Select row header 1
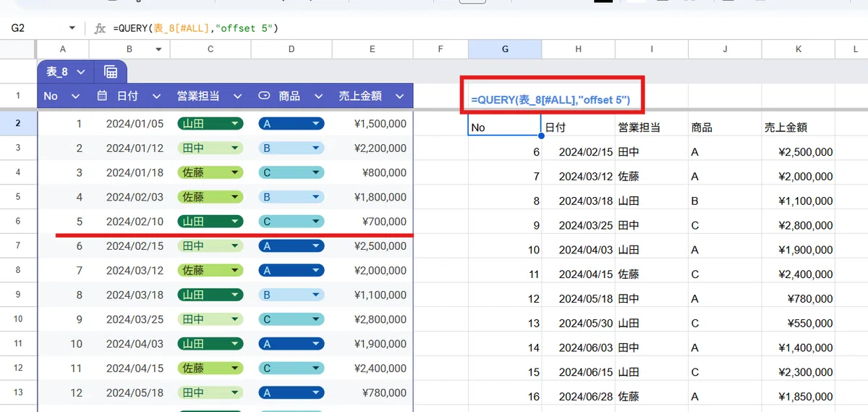 point(18,96)
